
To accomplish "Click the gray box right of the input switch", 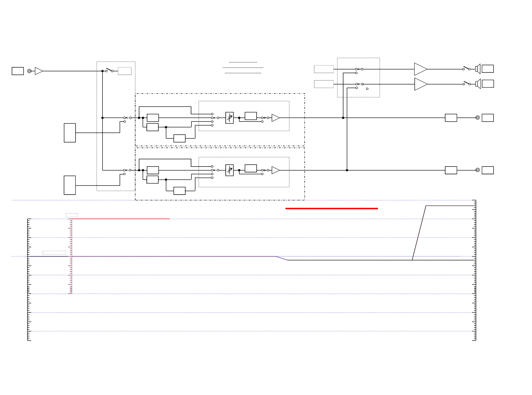I will tap(125, 71).
